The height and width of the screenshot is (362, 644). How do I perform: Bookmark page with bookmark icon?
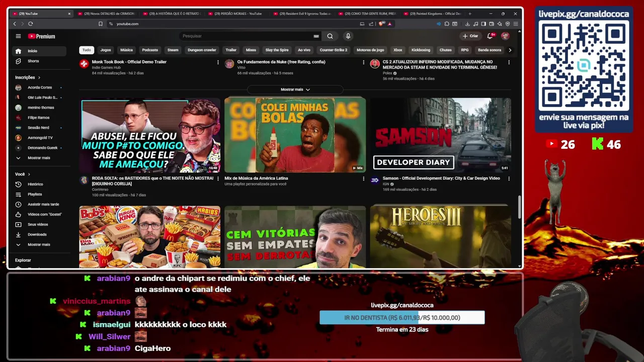100,24
